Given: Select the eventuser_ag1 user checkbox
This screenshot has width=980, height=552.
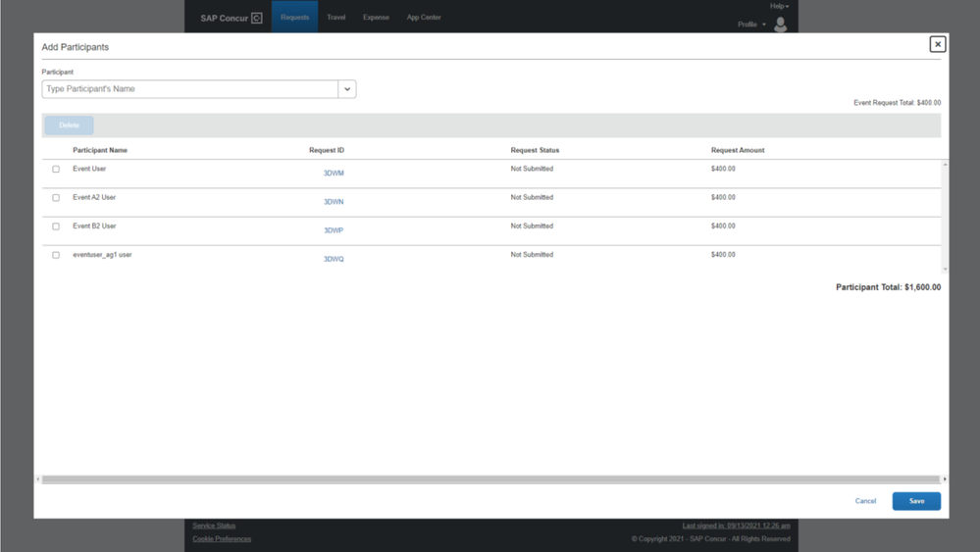Looking at the screenshot, I should [56, 255].
